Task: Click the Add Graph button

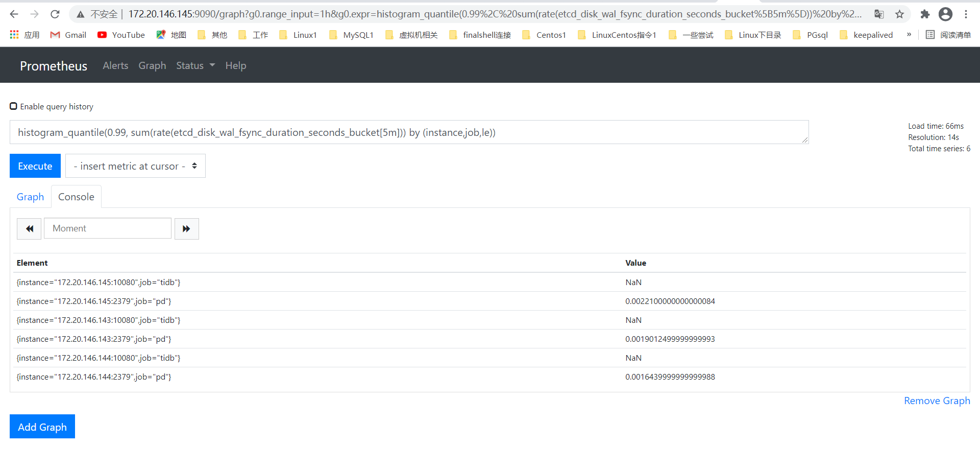Action: point(42,427)
